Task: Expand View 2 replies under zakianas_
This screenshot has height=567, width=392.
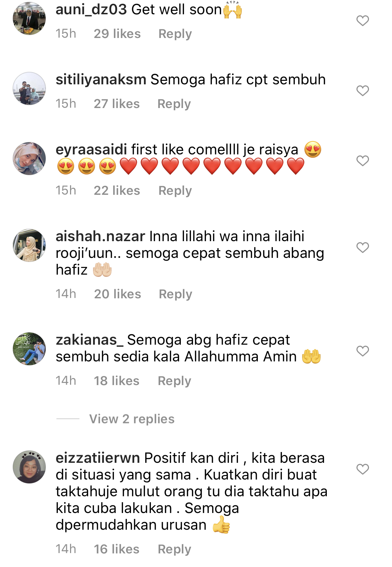Action: (132, 419)
